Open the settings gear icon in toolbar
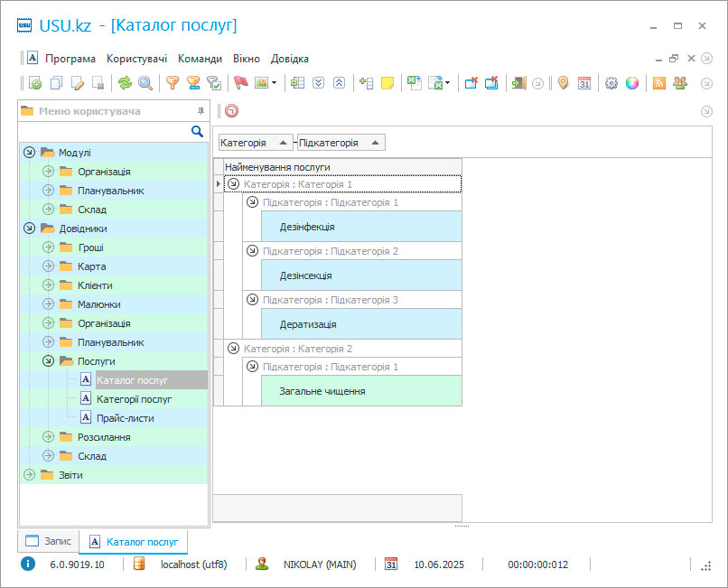Image resolution: width=728 pixels, height=588 pixels. (x=611, y=83)
